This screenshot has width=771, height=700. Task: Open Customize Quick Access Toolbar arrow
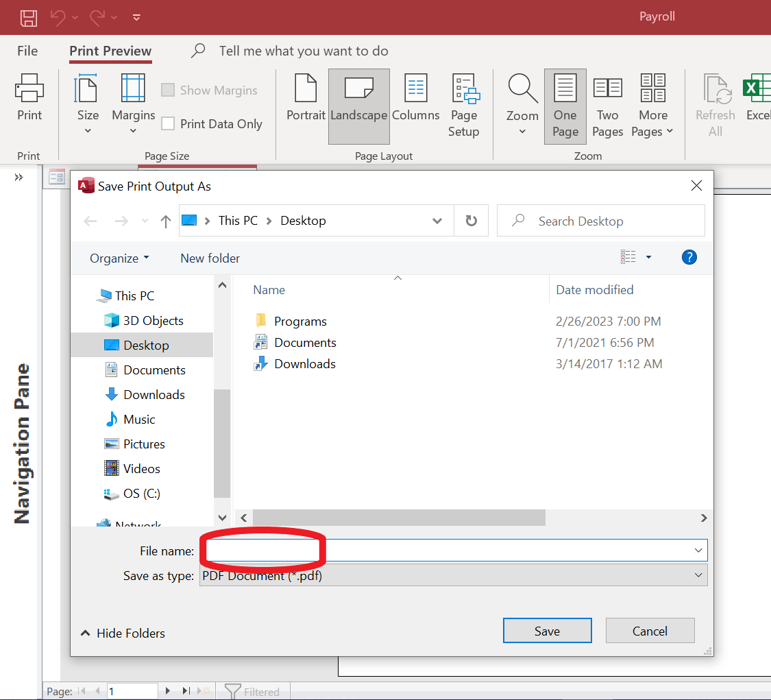136,18
